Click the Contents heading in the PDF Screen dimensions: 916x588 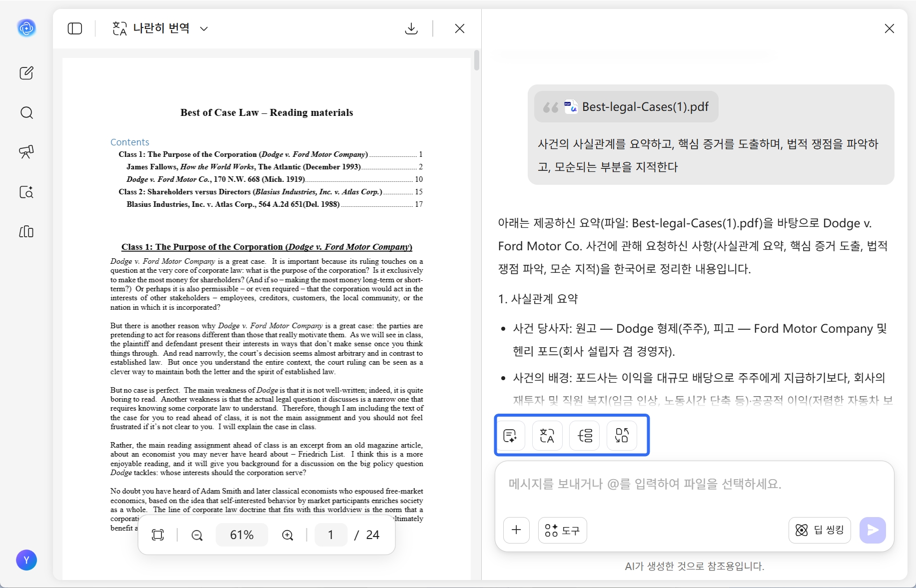click(130, 142)
